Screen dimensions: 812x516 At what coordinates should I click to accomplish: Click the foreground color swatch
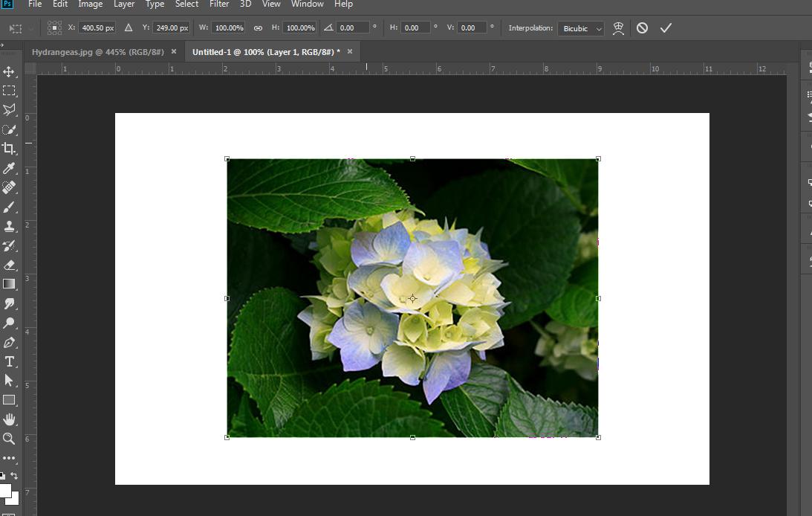pyautogui.click(x=5, y=491)
